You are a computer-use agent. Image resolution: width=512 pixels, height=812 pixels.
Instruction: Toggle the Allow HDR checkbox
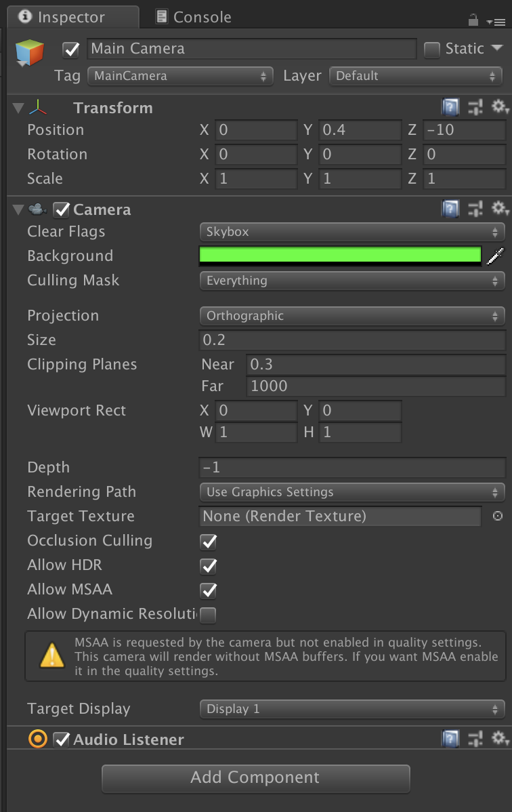coord(209,566)
